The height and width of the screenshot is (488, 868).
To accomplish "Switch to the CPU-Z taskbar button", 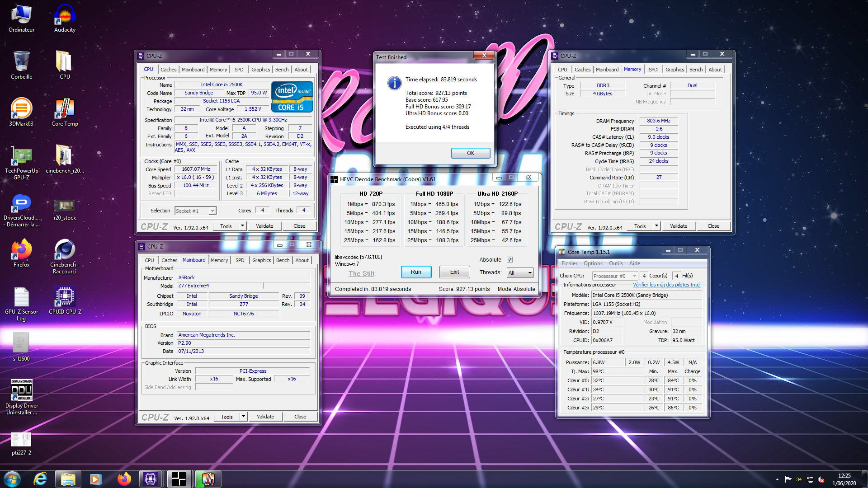I will pos(151,479).
